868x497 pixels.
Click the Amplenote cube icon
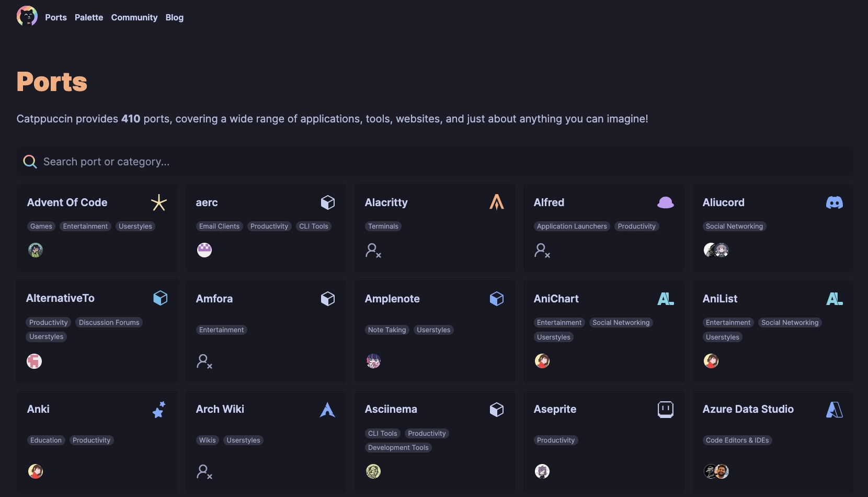coord(497,299)
